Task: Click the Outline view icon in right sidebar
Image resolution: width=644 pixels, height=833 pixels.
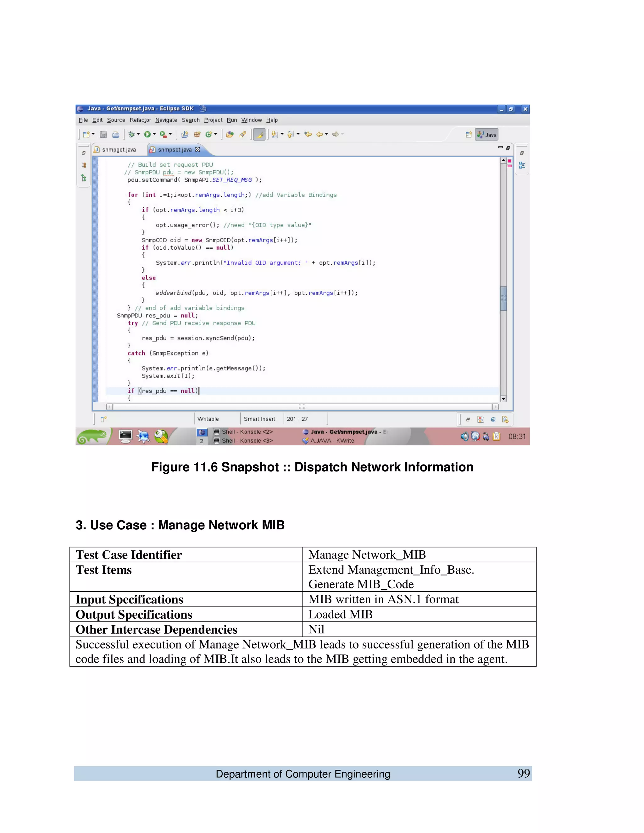Action: (x=522, y=165)
